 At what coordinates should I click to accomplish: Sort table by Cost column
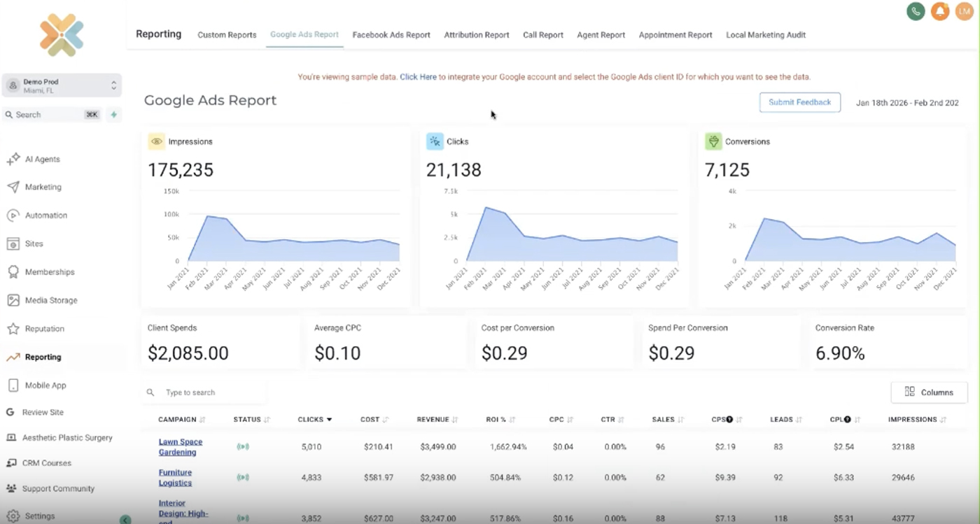[374, 420]
